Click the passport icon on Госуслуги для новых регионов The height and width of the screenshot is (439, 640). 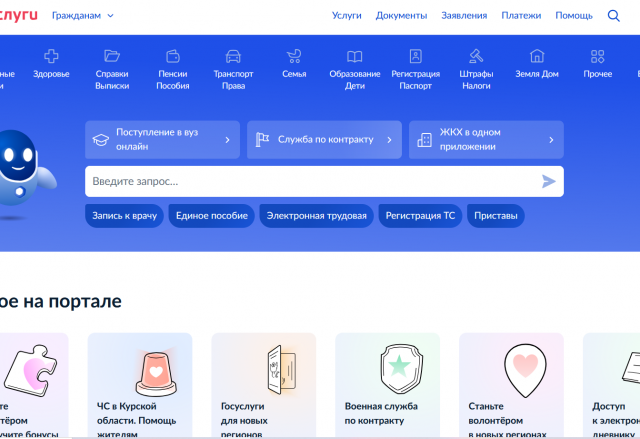[x=281, y=370]
